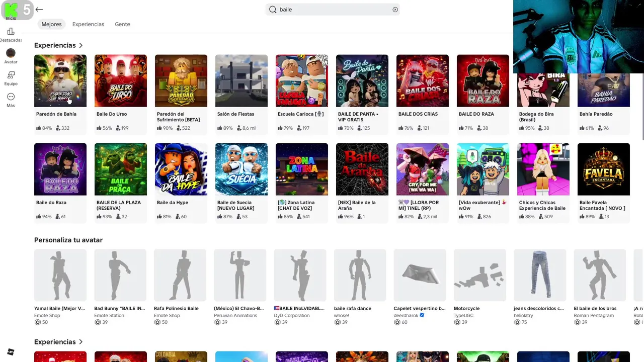644x362 pixels.
Task: Open Bahía Paredão game thumbnail
Action: (604, 90)
